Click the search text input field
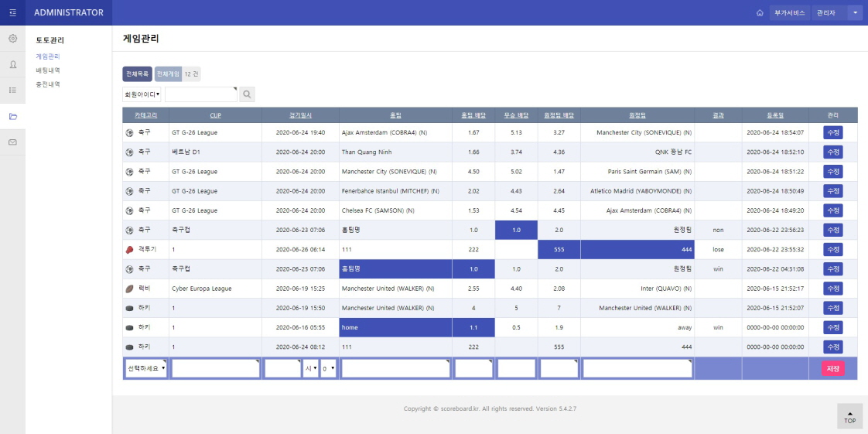868x434 pixels. point(200,94)
